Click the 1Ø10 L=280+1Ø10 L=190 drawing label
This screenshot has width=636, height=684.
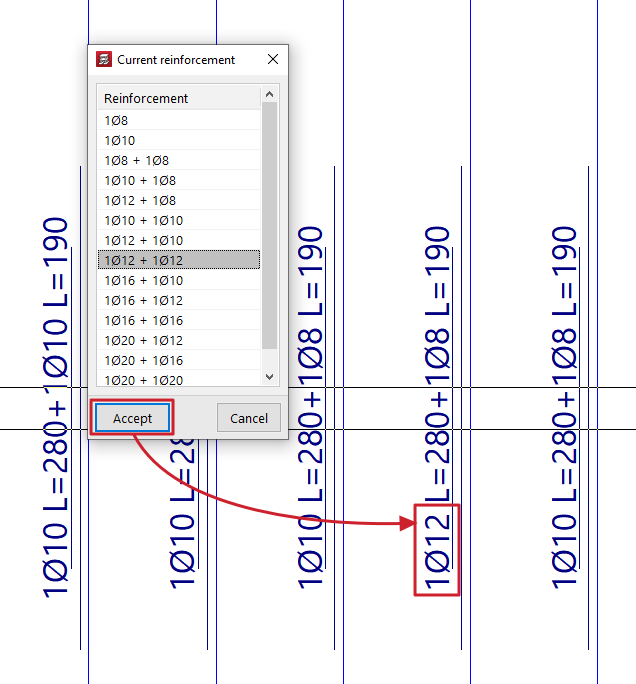tap(56, 407)
